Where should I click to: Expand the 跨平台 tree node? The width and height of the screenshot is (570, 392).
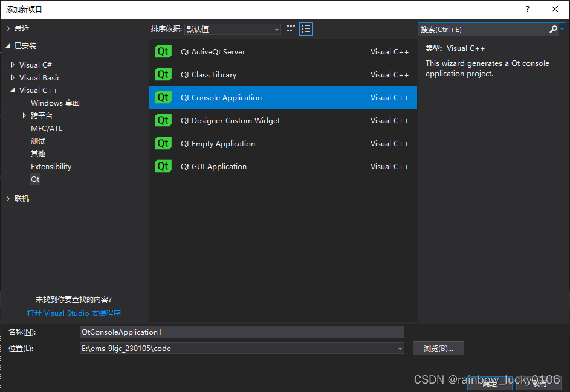pos(24,115)
